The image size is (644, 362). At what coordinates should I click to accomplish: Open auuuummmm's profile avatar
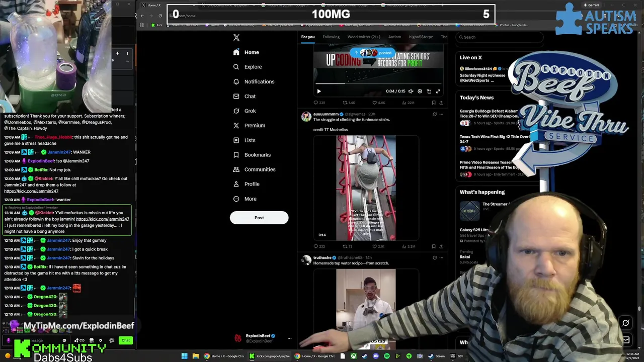306,117
